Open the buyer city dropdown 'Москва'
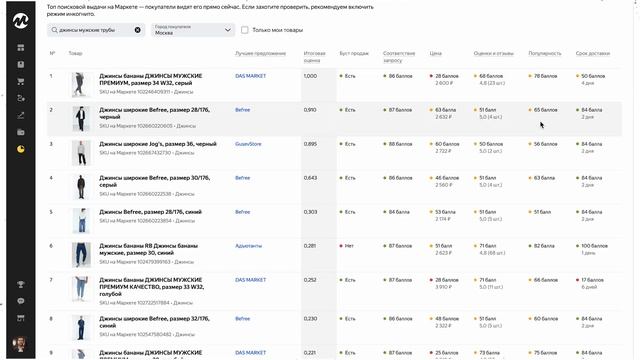Image resolution: width=640 pixels, height=360 pixels. [193, 30]
